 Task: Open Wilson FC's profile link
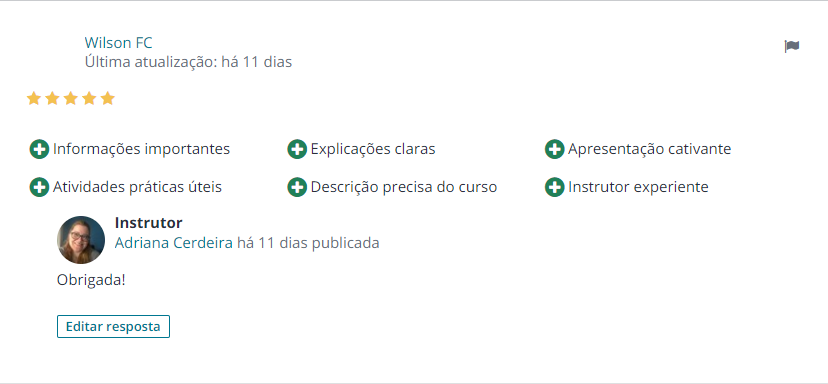tap(118, 42)
